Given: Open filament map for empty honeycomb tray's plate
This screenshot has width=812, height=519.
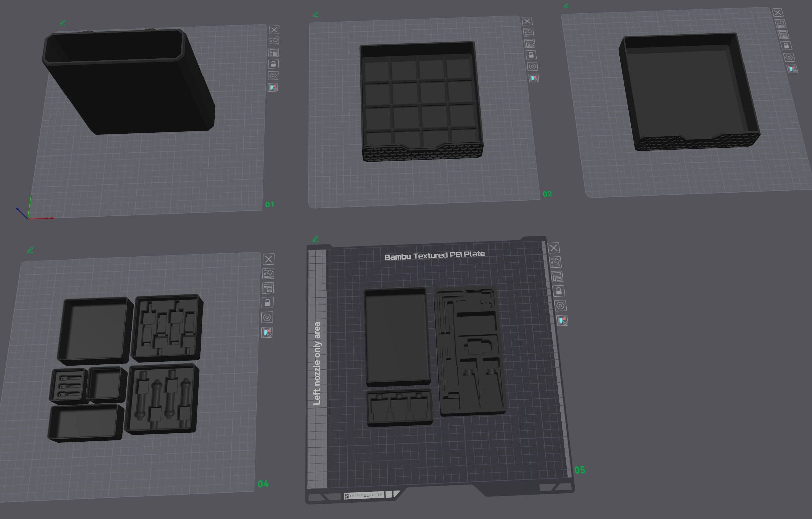Looking at the screenshot, I should click(792, 69).
